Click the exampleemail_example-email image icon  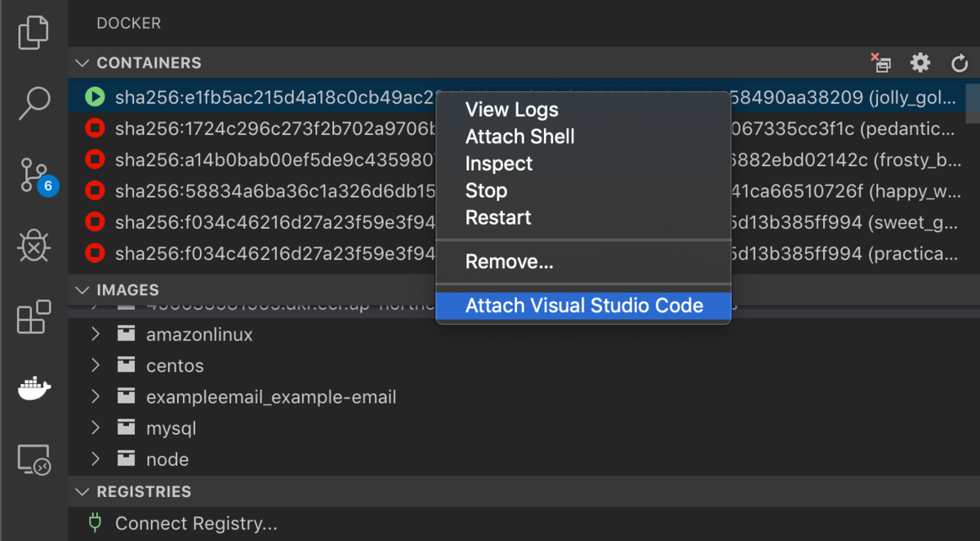126,397
